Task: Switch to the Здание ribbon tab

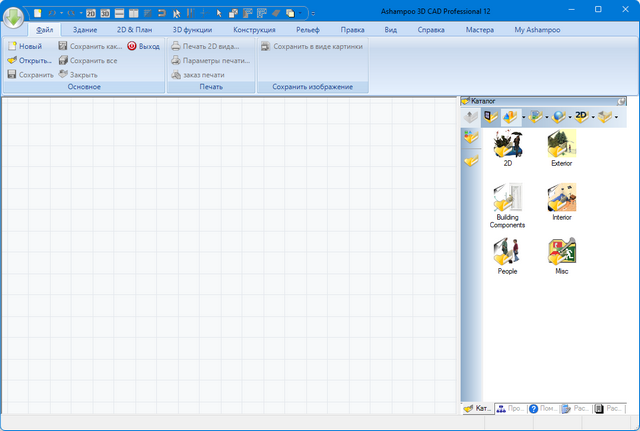Action: coord(86,31)
